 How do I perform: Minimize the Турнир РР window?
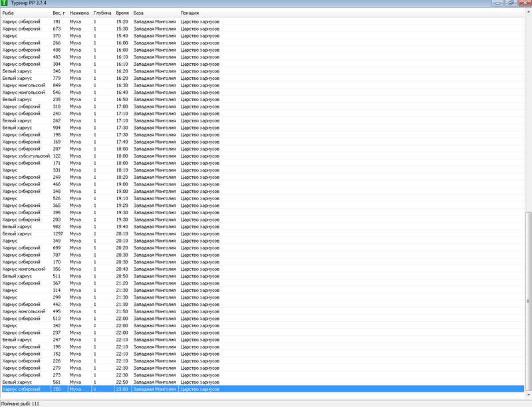pyautogui.click(x=497, y=3)
